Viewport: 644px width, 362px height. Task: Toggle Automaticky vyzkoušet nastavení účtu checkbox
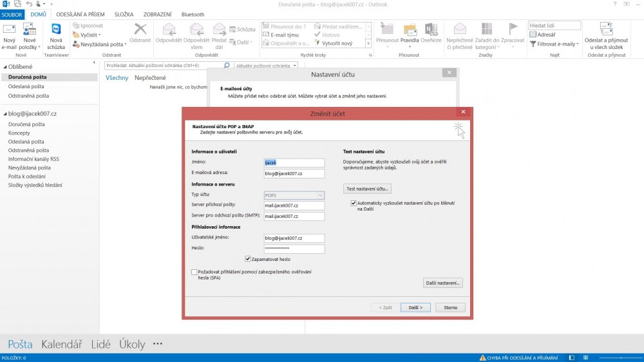tap(354, 203)
